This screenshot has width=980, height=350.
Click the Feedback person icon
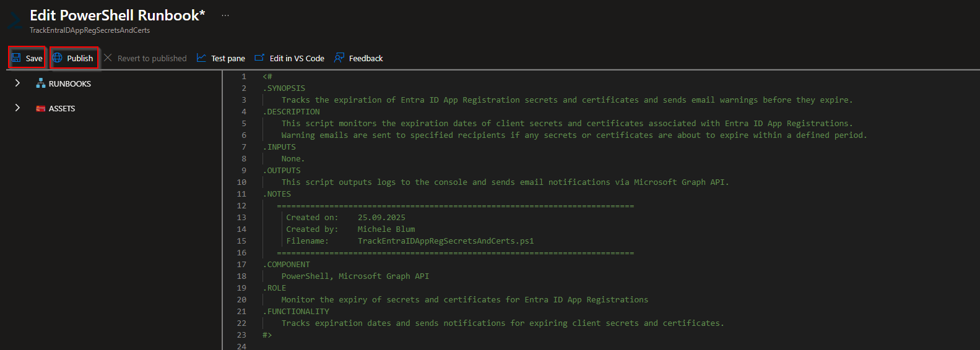[x=339, y=58]
